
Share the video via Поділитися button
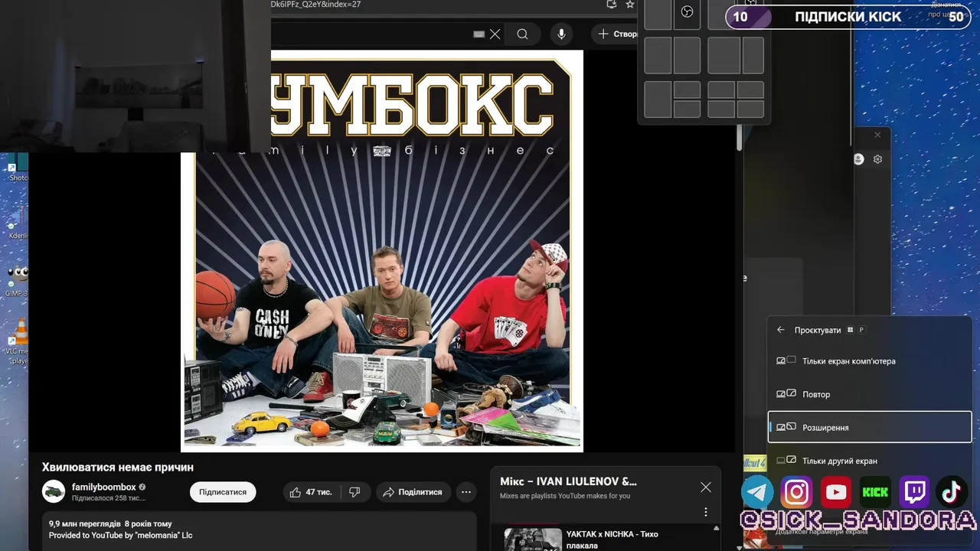(412, 492)
